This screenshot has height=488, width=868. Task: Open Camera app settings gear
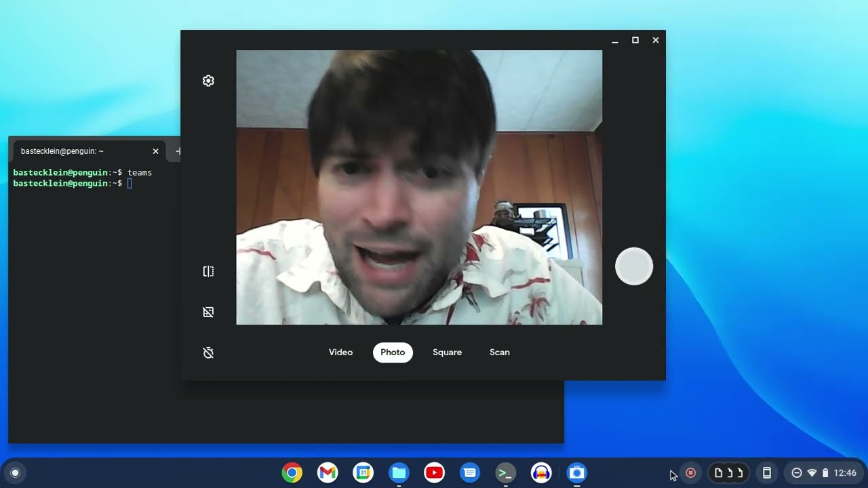(208, 81)
